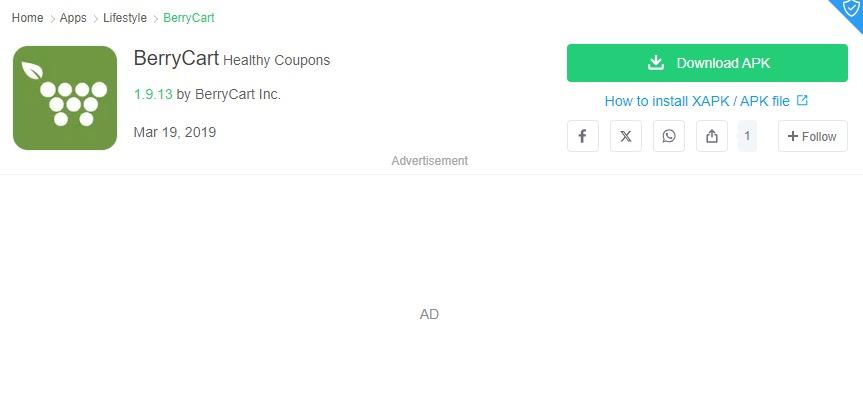Click the BerryCart grape app icon

pyautogui.click(x=65, y=98)
